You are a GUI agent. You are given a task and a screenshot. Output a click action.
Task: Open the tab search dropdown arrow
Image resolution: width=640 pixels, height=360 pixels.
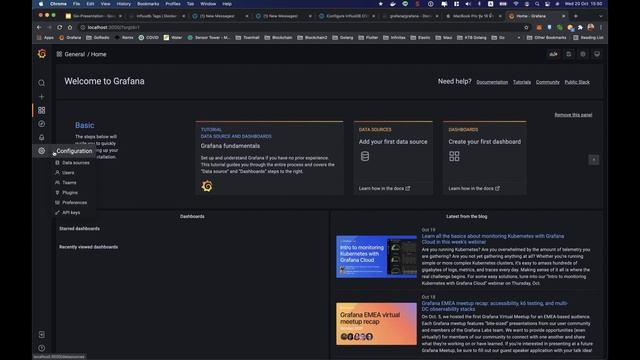[601, 16]
